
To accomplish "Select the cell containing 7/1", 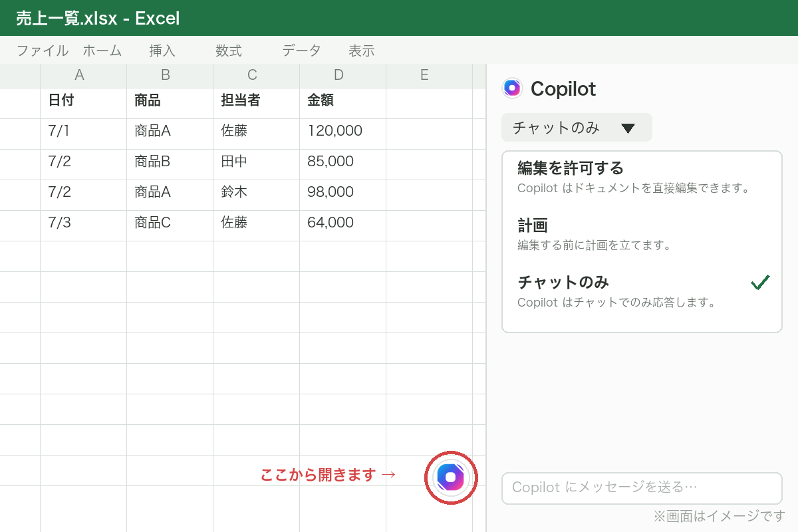I will pos(83,134).
